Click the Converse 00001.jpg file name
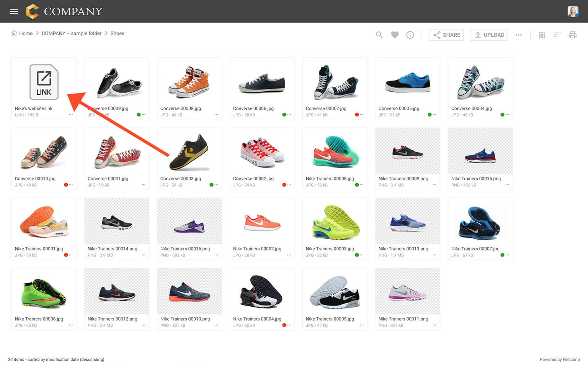The height and width of the screenshot is (368, 588). [x=108, y=179]
